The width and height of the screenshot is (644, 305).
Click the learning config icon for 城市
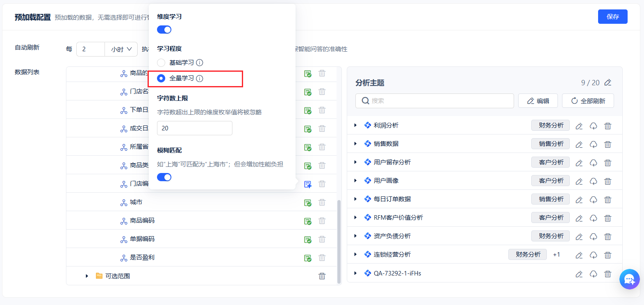(x=307, y=203)
